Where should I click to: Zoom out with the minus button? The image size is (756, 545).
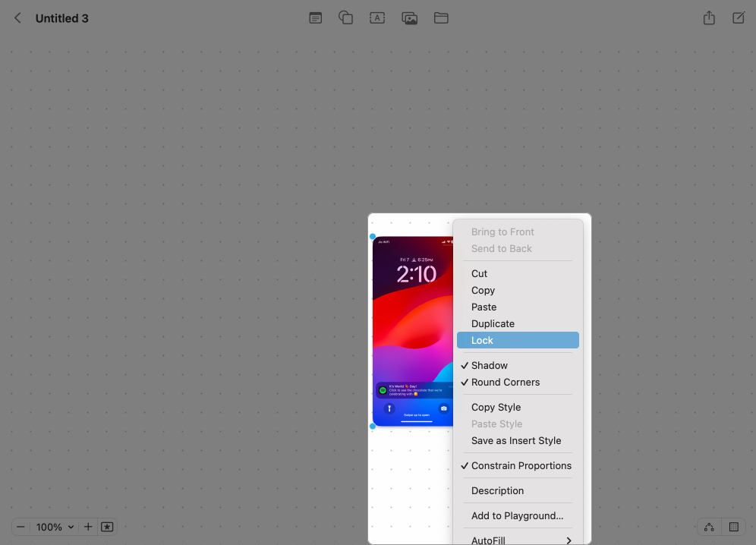click(x=21, y=527)
